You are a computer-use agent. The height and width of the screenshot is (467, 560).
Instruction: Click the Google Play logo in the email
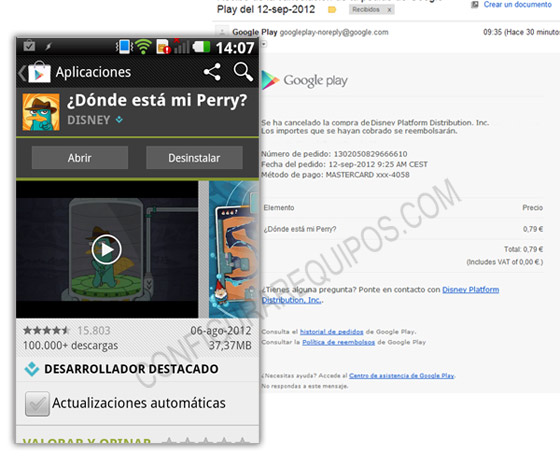(x=305, y=80)
